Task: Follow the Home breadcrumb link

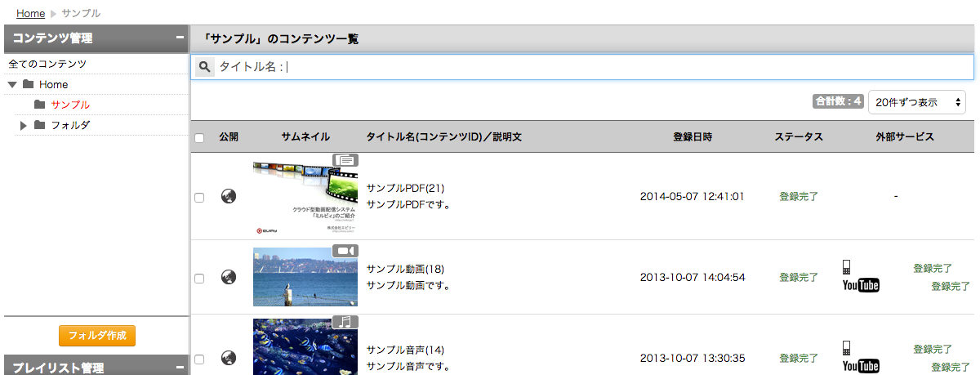Action: pos(30,13)
